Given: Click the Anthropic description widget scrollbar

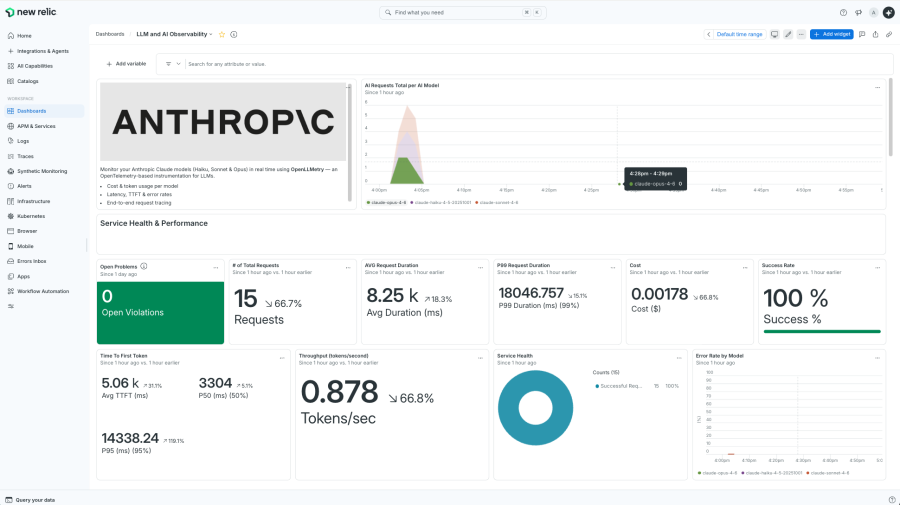Looking at the screenshot, I should coord(349,142).
